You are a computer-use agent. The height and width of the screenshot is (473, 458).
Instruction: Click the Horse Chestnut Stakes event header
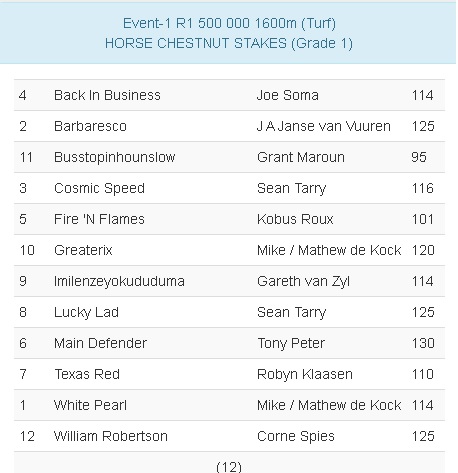pyautogui.click(x=229, y=33)
